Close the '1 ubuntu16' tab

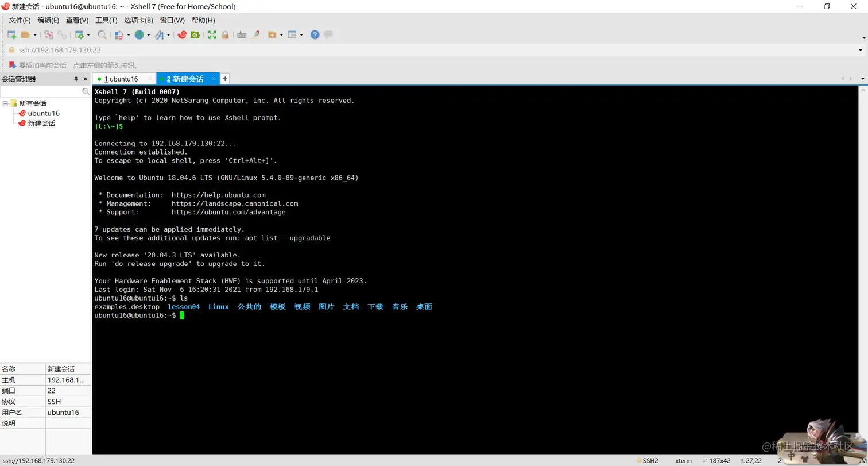tap(150, 79)
